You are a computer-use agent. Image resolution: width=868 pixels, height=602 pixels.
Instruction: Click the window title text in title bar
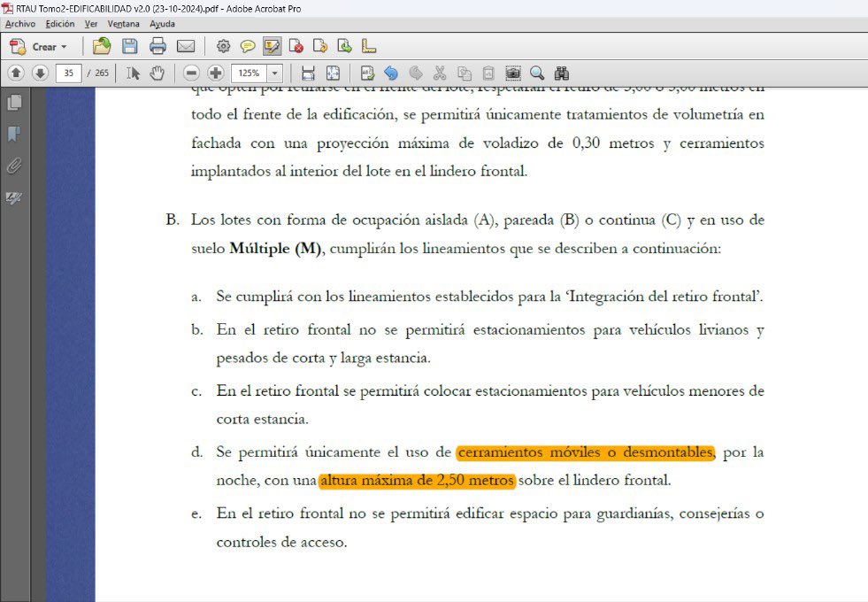tap(158, 8)
